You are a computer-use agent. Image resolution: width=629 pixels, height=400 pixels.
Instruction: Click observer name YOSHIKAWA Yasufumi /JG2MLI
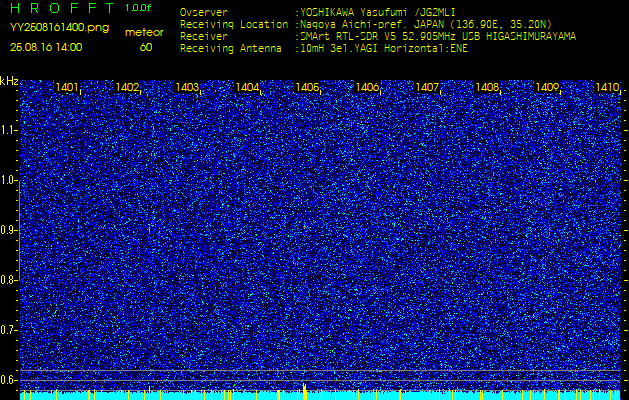378,13
